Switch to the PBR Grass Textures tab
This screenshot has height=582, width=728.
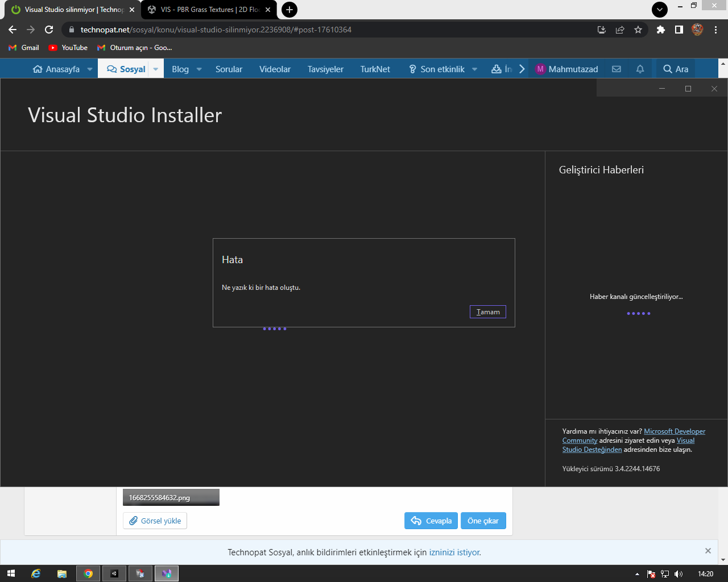click(209, 10)
